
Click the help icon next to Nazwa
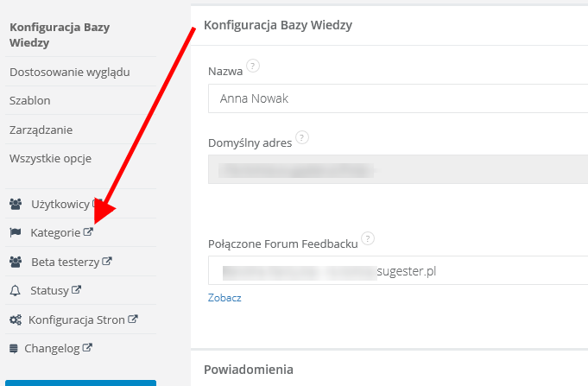pos(253,66)
